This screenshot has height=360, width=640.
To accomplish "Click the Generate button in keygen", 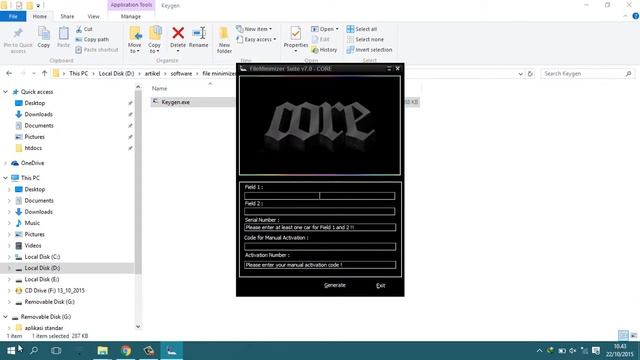I will click(x=335, y=285).
